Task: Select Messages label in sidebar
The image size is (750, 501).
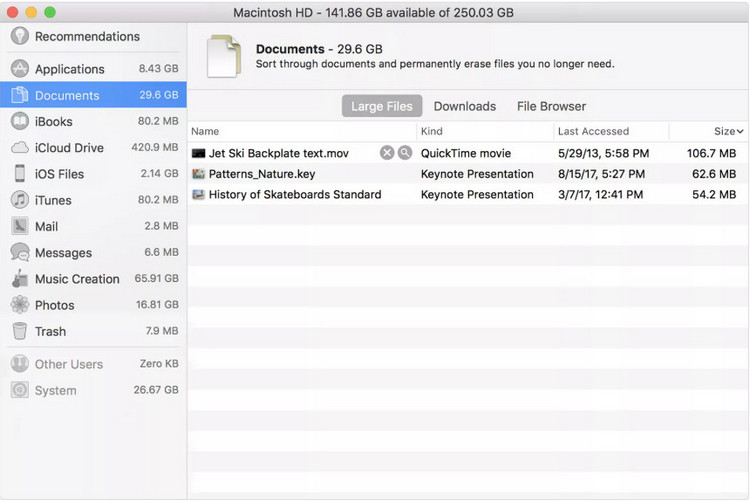Action: click(x=63, y=253)
